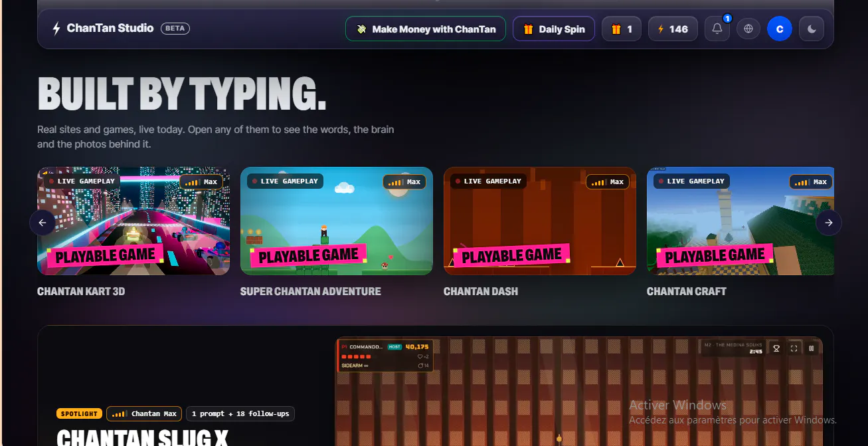Click Live Gameplay tag on Chantan Dash
This screenshot has height=446, width=868.
pyautogui.click(x=488, y=181)
